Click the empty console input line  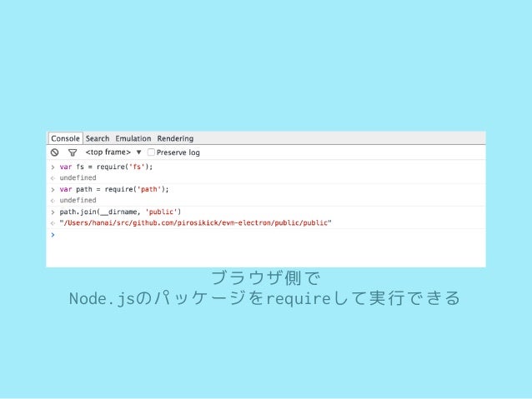click(266, 235)
